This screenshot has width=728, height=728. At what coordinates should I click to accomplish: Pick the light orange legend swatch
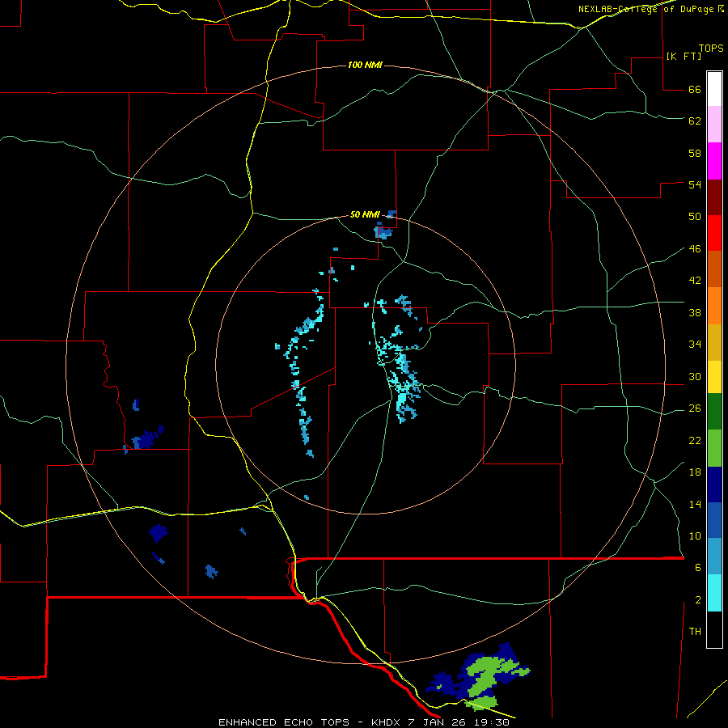click(x=714, y=306)
